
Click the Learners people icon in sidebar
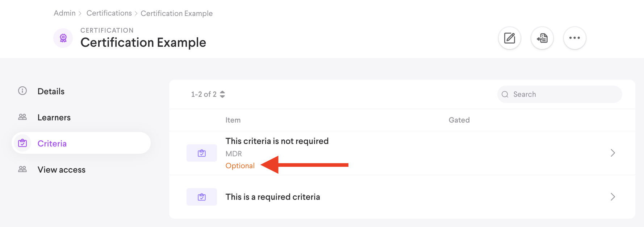(22, 117)
